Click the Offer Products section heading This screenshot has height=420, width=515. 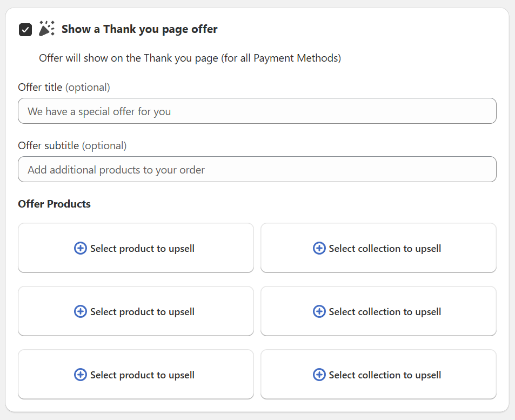(55, 204)
